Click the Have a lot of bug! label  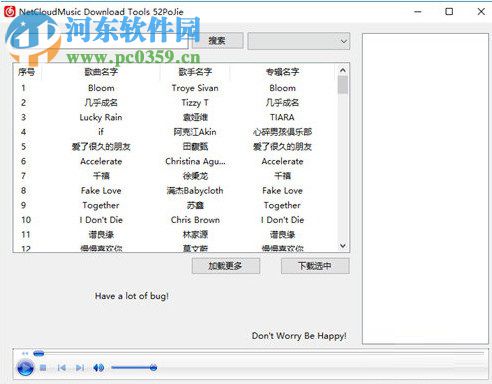point(132,296)
